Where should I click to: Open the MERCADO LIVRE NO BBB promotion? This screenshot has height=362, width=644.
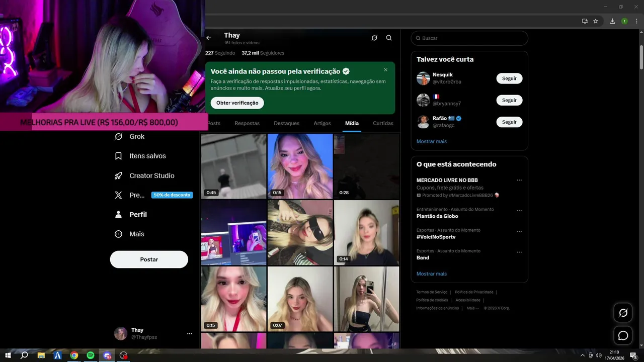[447, 180]
